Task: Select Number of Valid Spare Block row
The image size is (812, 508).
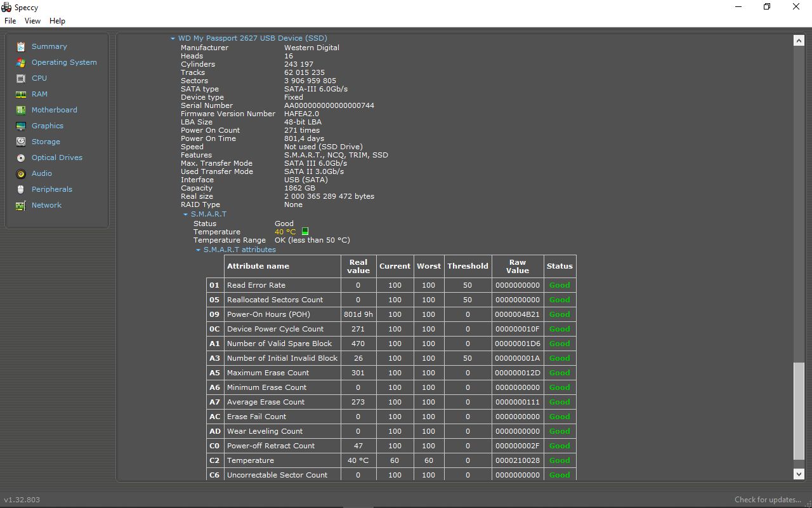Action: pos(391,344)
